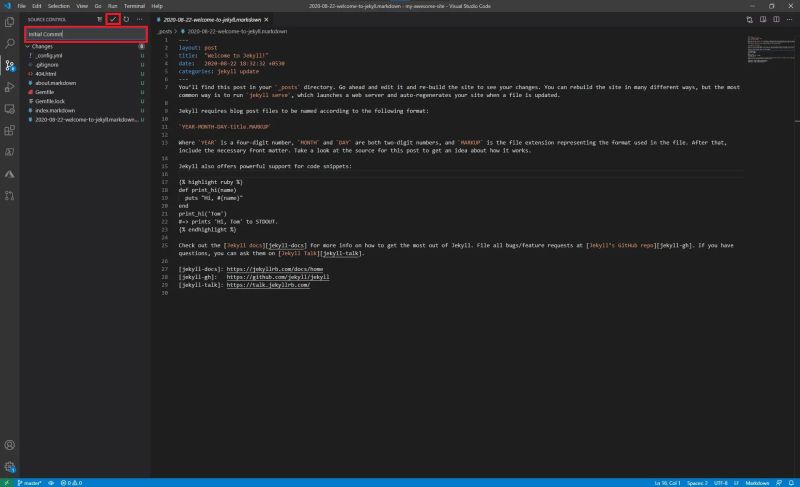Viewport: 800px width, 487px height.
Task: Open the View menu
Action: pos(82,6)
